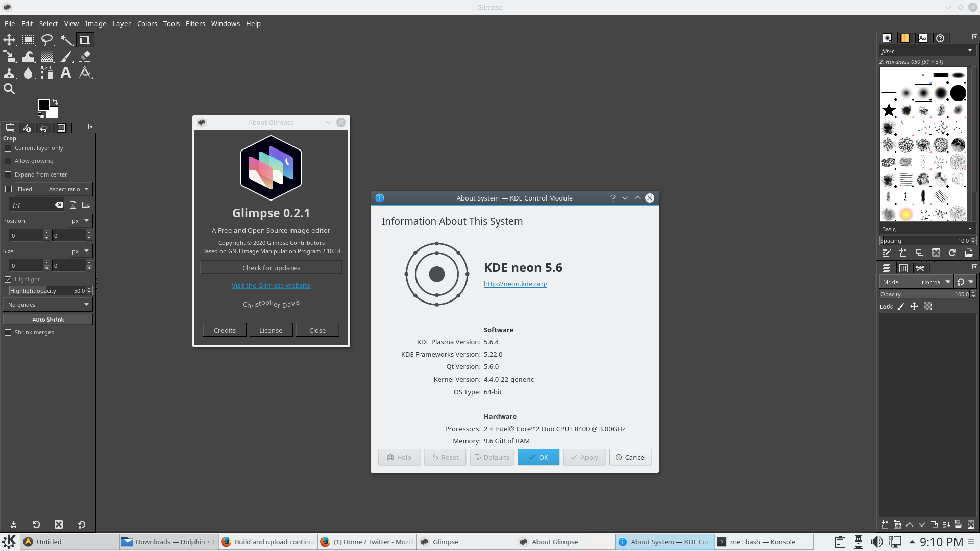
Task: Click the brush filter tag dropdown
Action: tap(970, 51)
